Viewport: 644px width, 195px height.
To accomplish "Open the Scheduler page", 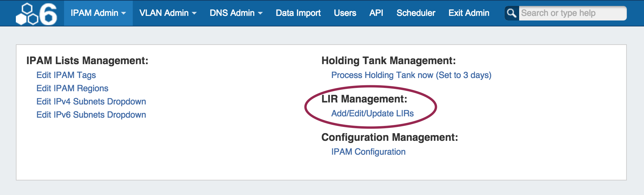I will (416, 13).
